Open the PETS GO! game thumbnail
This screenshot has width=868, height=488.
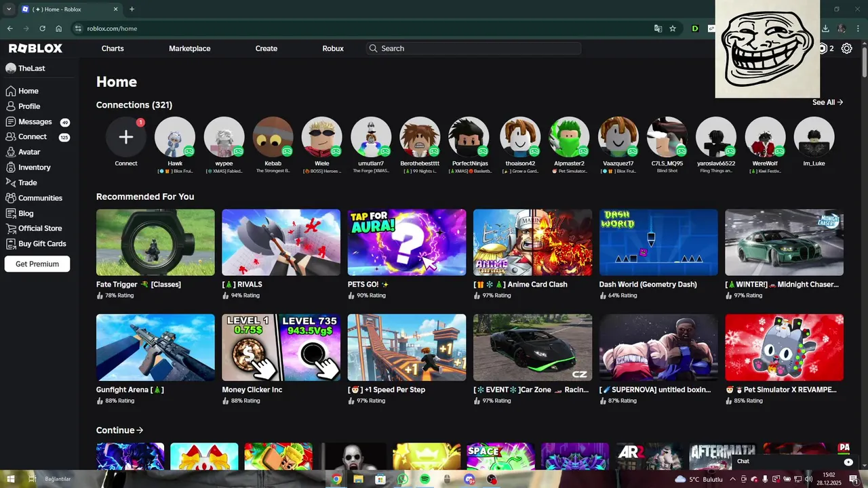coord(407,243)
